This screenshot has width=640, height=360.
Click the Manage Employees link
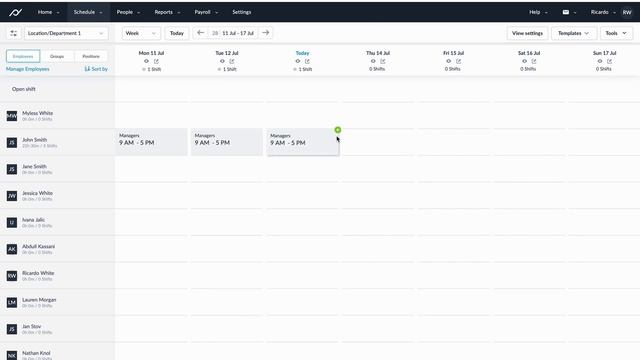click(28, 69)
